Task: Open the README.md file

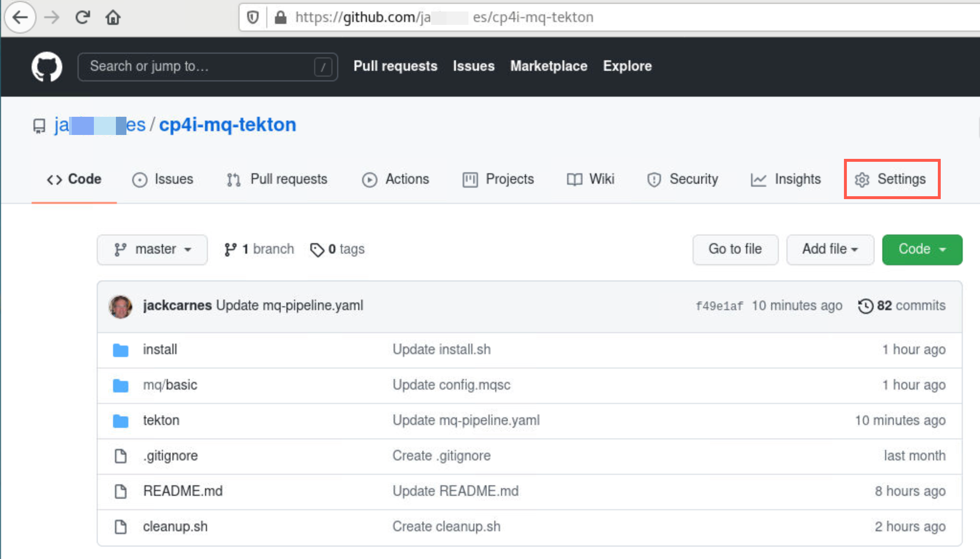Action: 183,491
